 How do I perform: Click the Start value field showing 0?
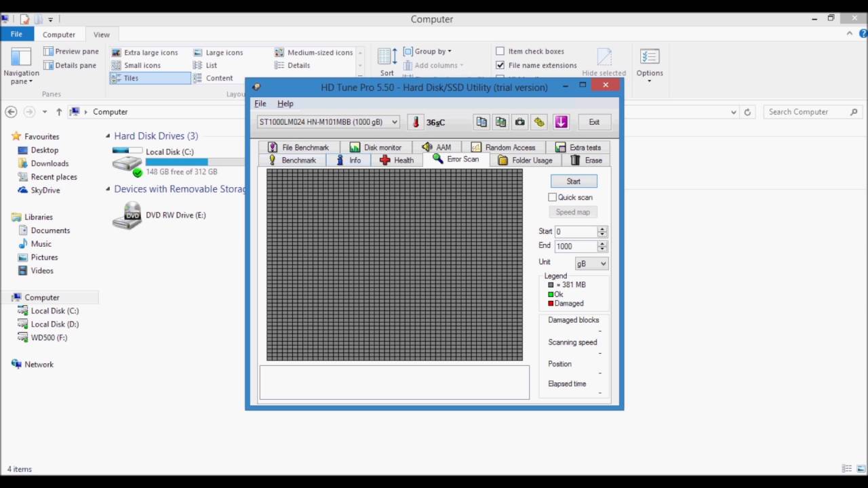(x=576, y=232)
